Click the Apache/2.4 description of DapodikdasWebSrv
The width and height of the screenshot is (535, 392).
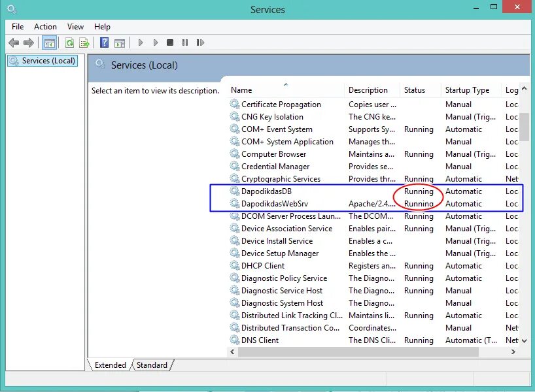[x=372, y=203]
